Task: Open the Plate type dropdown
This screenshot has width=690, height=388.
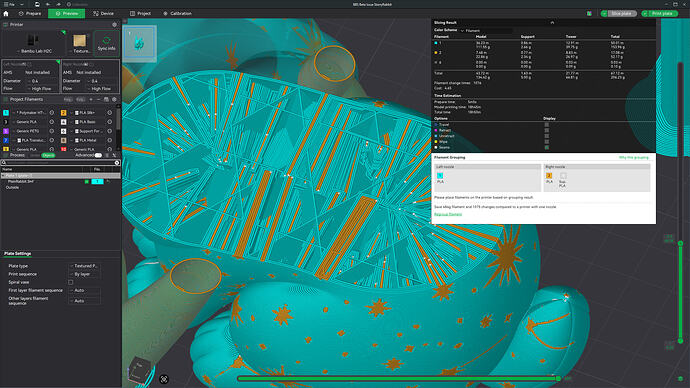Action: pos(84,266)
